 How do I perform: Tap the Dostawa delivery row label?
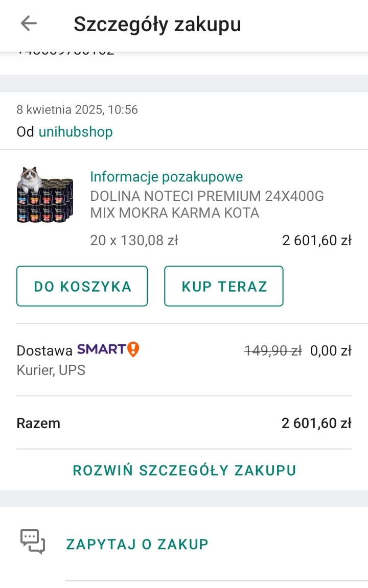coord(44,350)
